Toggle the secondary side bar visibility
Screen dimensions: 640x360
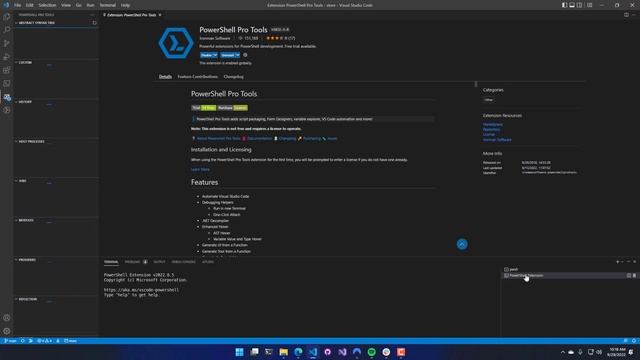click(x=580, y=5)
